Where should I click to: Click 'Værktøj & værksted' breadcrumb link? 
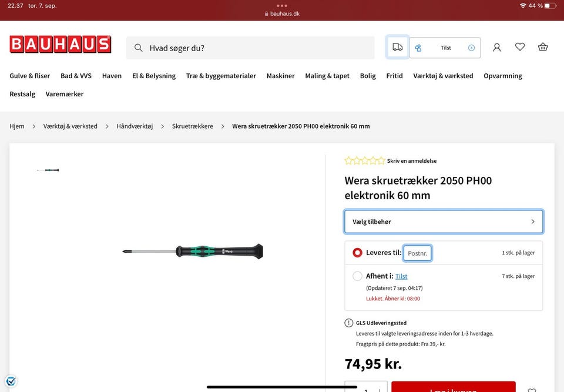[70, 126]
